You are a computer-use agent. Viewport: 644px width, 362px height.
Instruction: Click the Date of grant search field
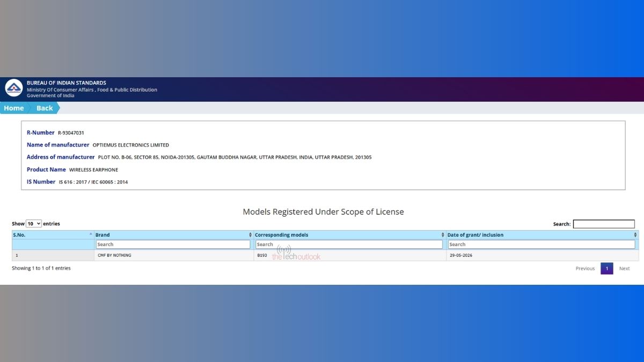pyautogui.click(x=541, y=245)
